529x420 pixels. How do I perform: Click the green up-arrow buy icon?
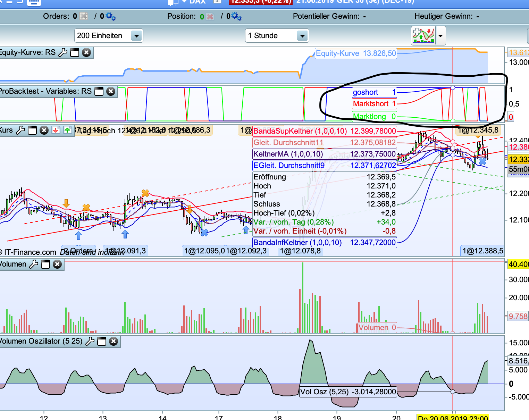[67, 130]
